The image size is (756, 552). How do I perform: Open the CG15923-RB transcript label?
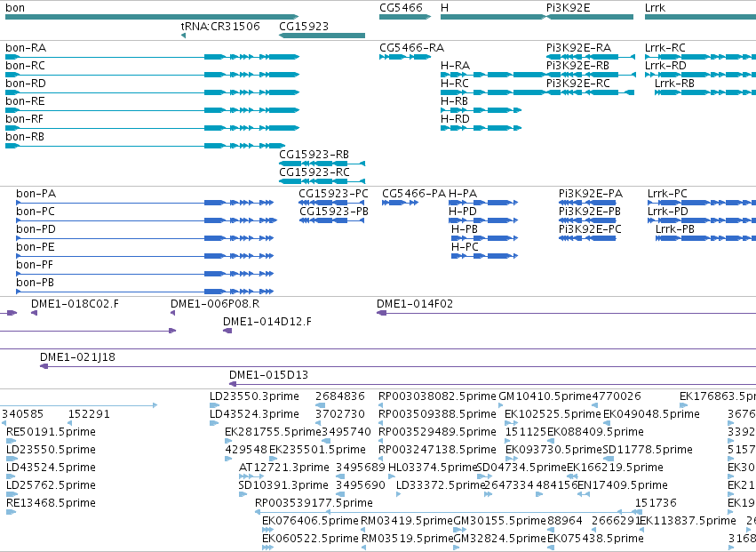(314, 155)
